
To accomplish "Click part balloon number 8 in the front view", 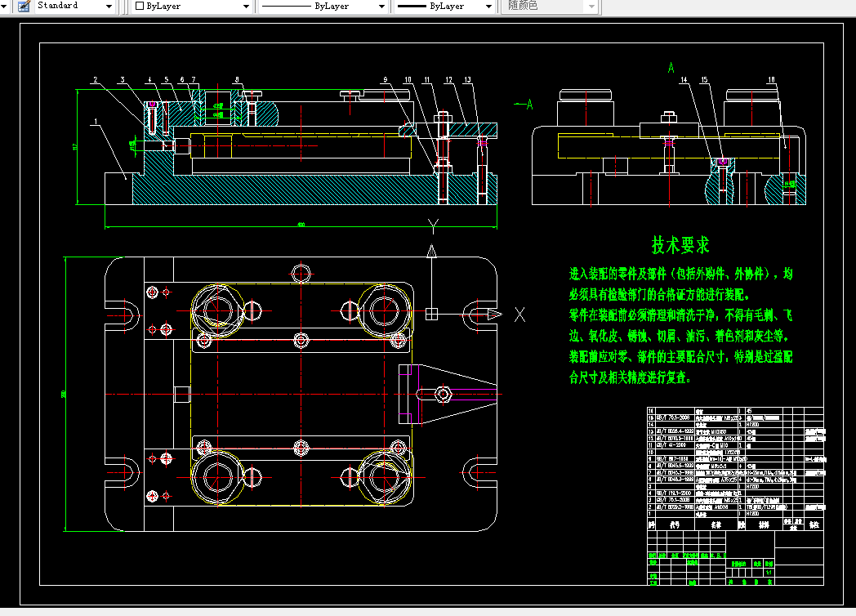I will click(x=237, y=80).
